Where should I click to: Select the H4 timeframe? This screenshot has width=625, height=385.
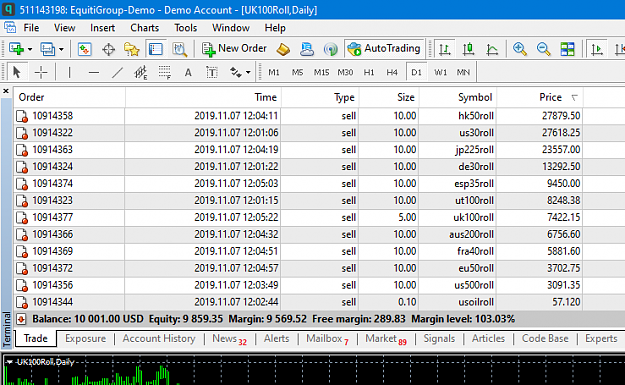(x=392, y=72)
